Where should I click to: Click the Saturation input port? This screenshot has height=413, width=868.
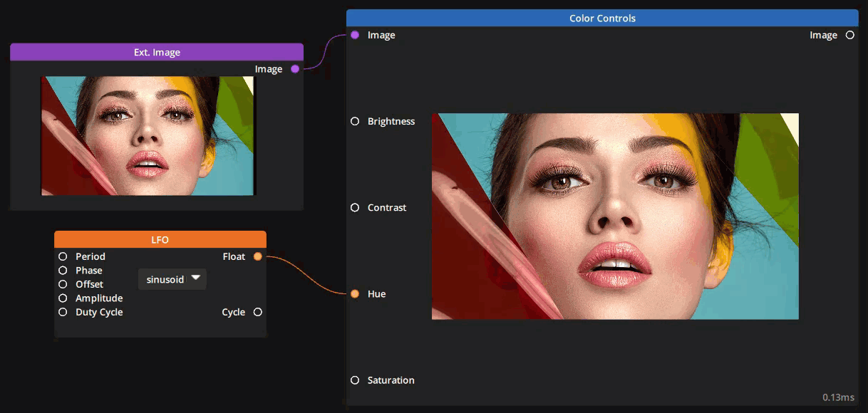click(355, 380)
